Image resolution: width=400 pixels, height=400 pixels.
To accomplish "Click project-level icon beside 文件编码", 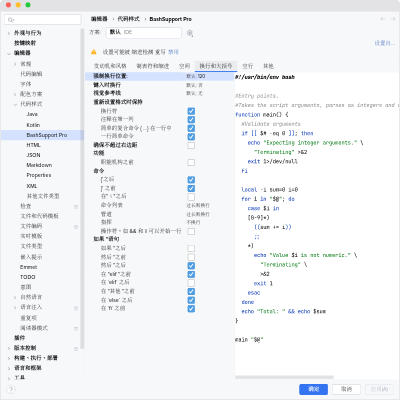I will (x=76, y=227).
